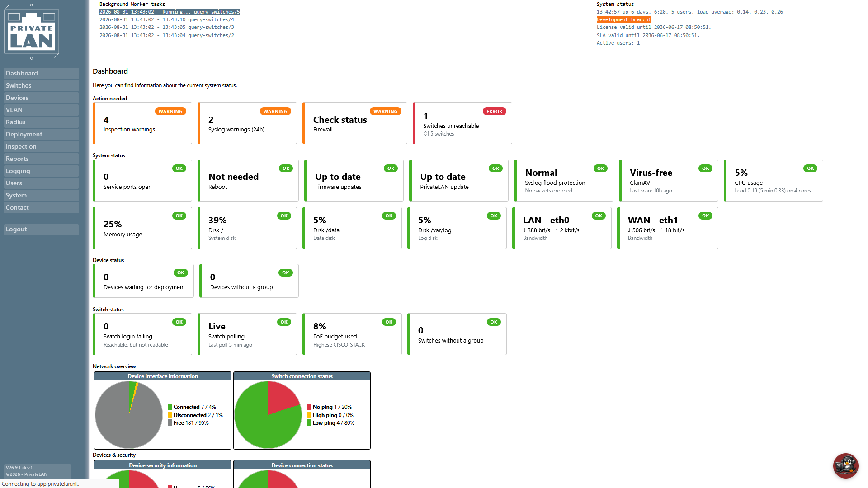Click the PoE budget used card
Image resolution: width=868 pixels, height=488 pixels.
(x=352, y=334)
